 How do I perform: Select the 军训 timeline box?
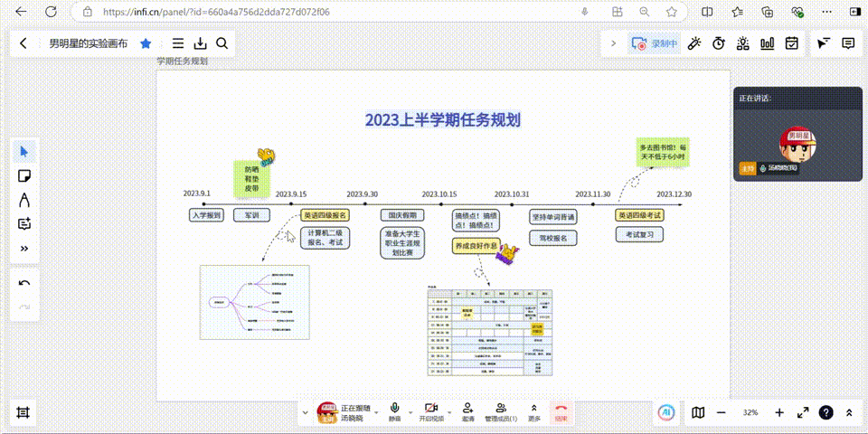click(x=252, y=215)
